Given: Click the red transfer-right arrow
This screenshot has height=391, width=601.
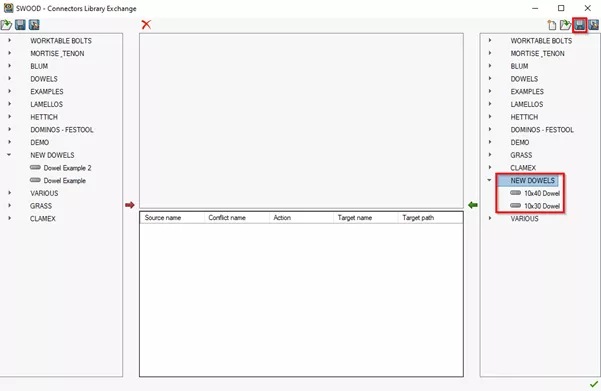Looking at the screenshot, I should click(130, 205).
